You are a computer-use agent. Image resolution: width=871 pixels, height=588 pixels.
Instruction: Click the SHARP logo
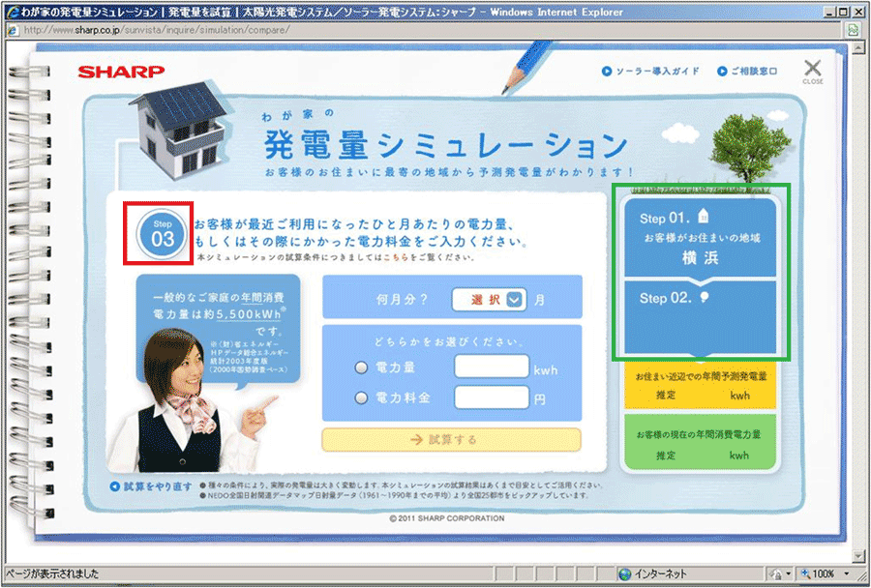[121, 72]
